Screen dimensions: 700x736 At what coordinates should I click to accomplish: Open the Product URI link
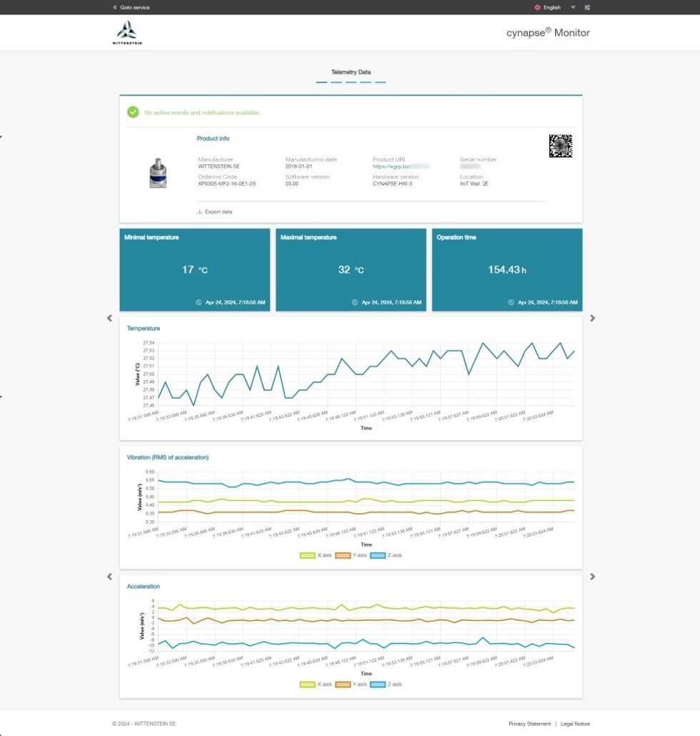pos(400,166)
